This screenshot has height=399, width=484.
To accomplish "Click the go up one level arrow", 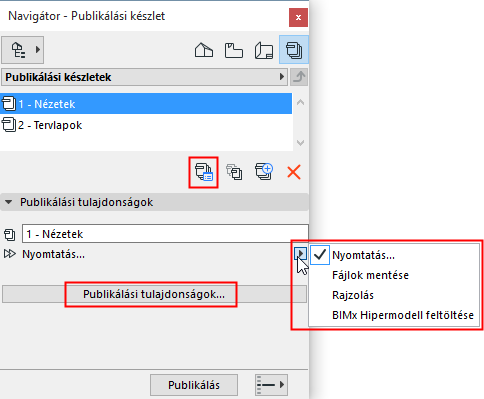I will [x=299, y=77].
